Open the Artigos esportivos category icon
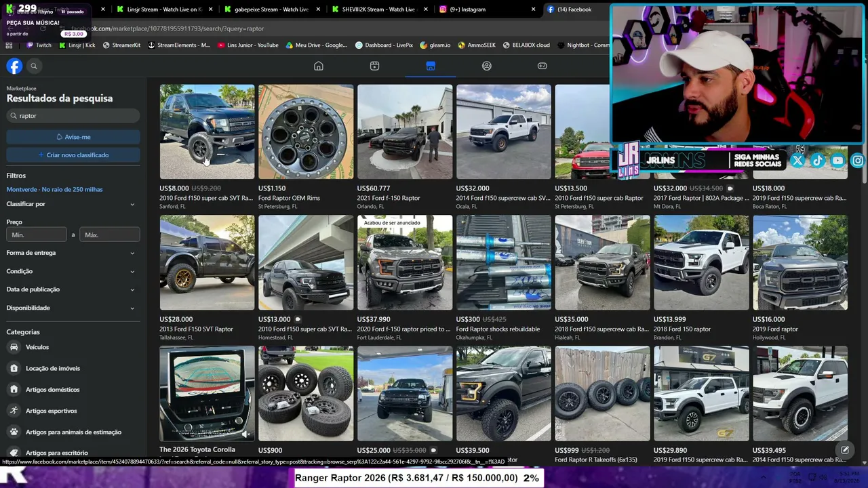The image size is (868, 488). click(x=14, y=411)
